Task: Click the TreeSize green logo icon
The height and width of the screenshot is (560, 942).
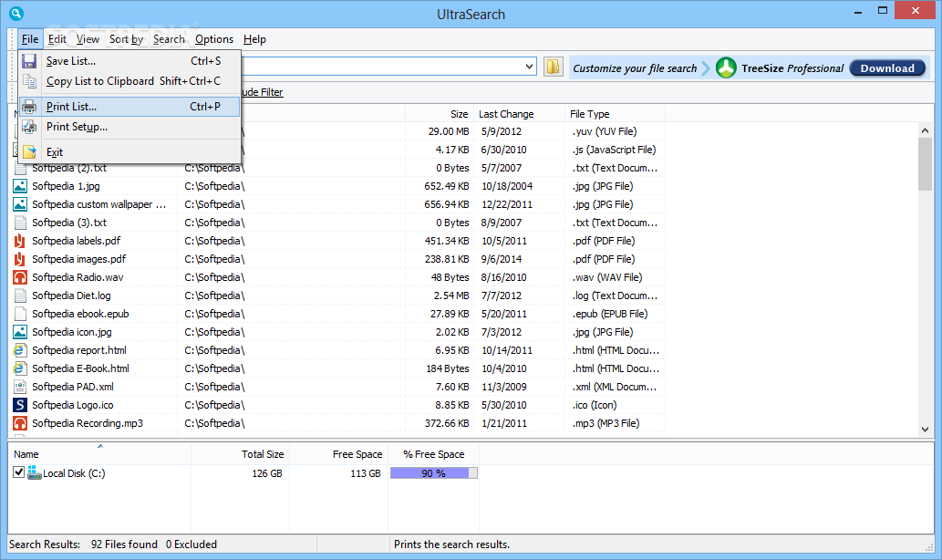Action: 726,67
